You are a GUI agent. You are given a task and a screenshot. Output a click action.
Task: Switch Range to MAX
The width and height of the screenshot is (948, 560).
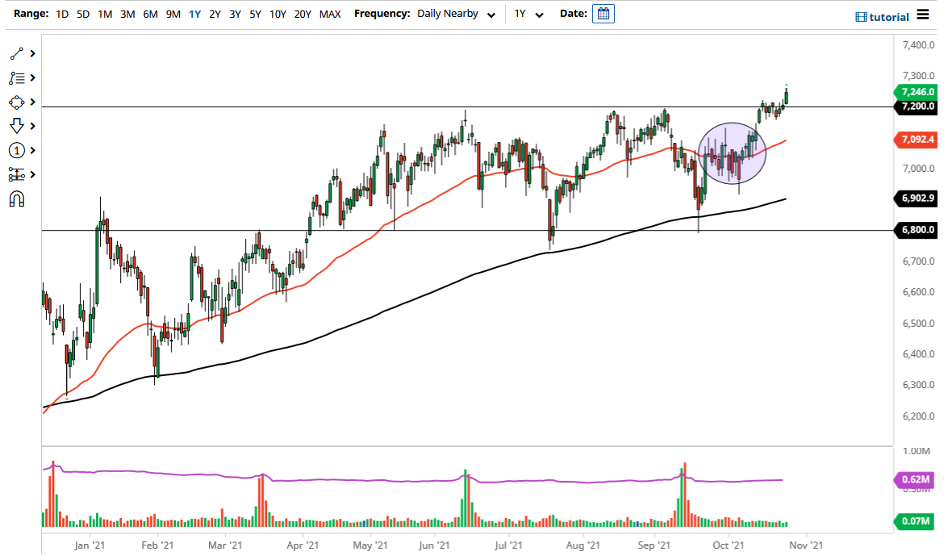pyautogui.click(x=329, y=14)
